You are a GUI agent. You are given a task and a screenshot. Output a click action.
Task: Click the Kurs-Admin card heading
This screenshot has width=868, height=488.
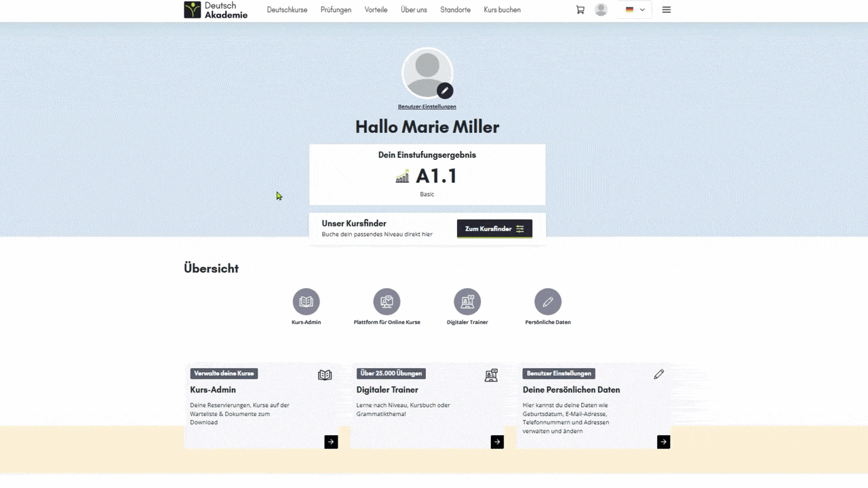pos(213,390)
